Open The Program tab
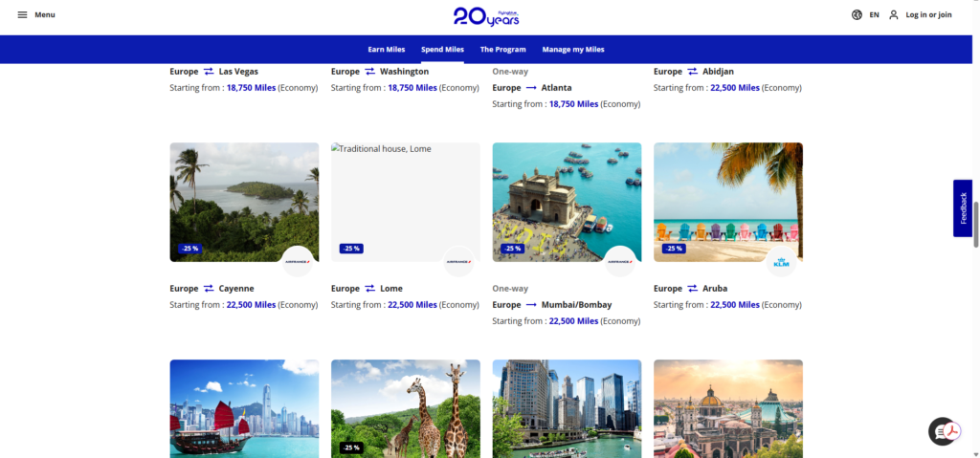 [503, 50]
